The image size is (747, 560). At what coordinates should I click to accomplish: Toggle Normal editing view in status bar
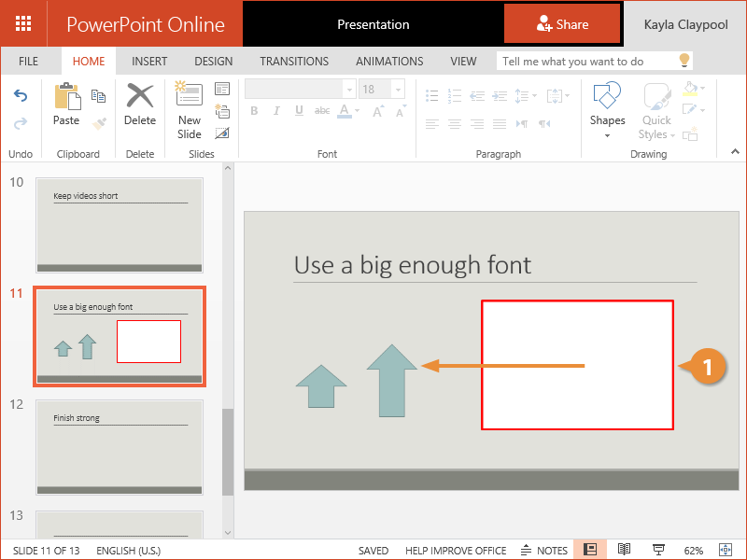click(x=590, y=550)
